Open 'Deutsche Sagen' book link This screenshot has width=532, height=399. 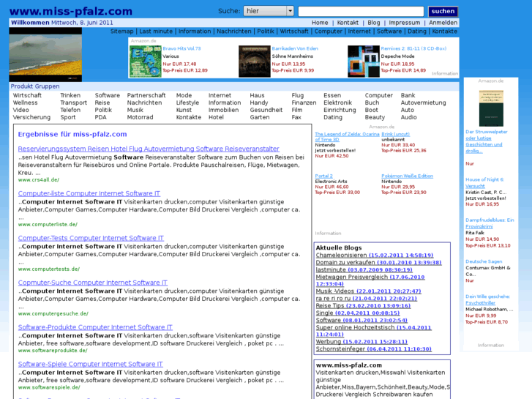tap(484, 261)
